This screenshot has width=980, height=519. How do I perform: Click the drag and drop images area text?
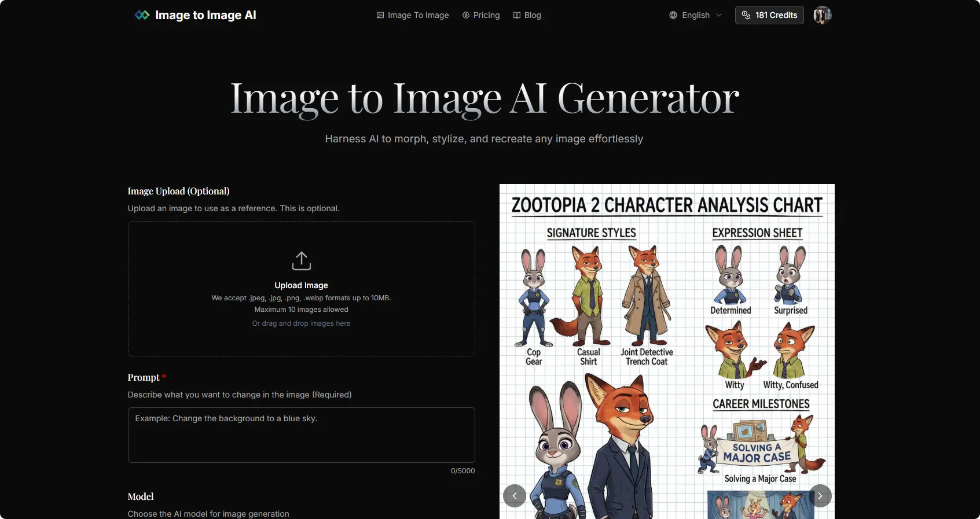click(301, 323)
